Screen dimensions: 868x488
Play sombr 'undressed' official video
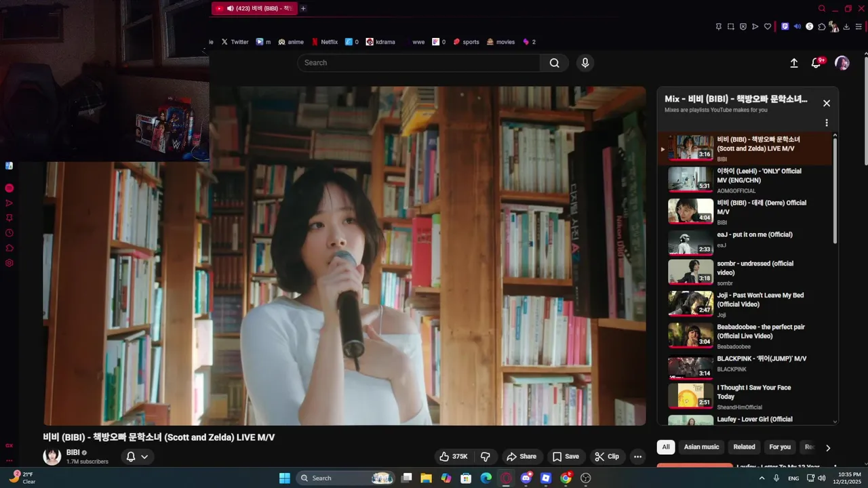[744, 272]
